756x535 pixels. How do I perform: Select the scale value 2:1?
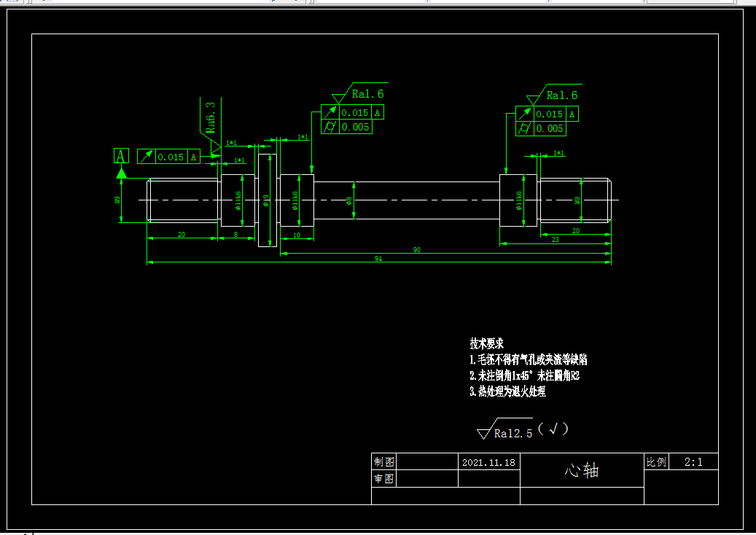coord(693,461)
